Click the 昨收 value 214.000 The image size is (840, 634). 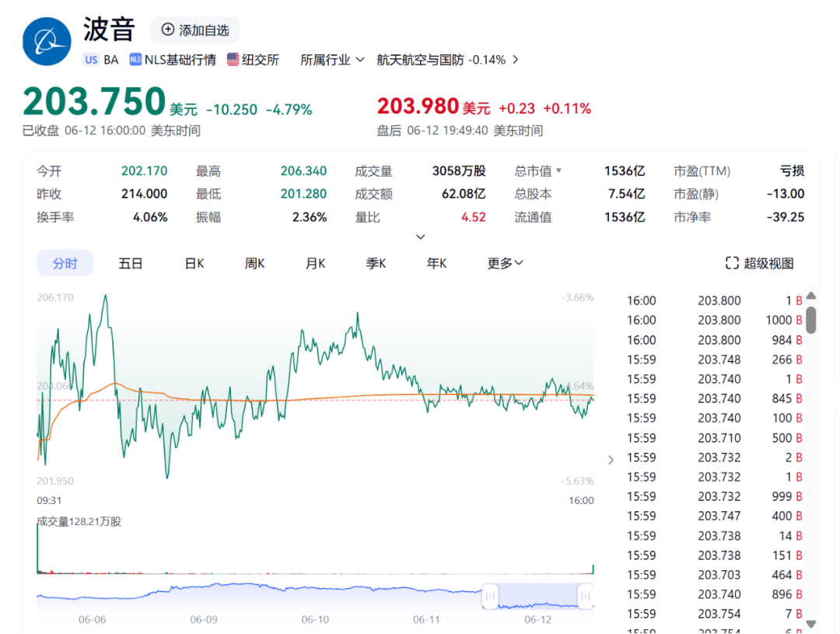144,194
